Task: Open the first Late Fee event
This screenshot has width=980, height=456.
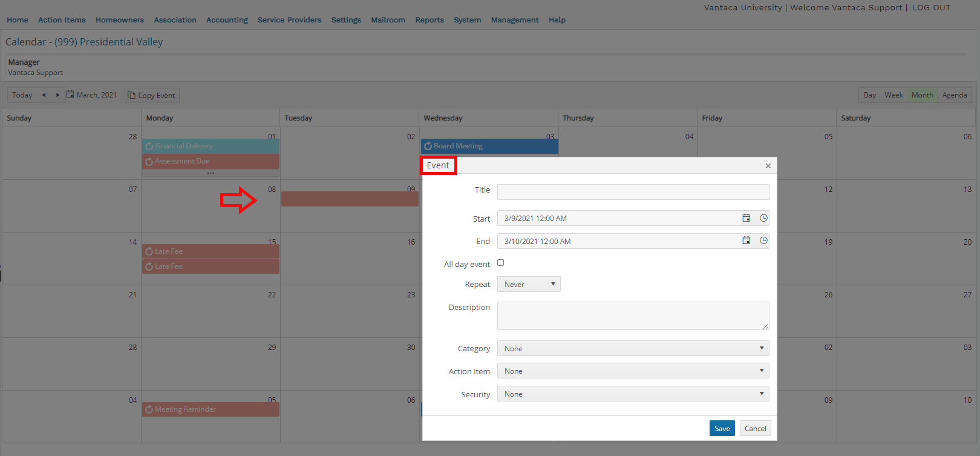Action: (211, 251)
